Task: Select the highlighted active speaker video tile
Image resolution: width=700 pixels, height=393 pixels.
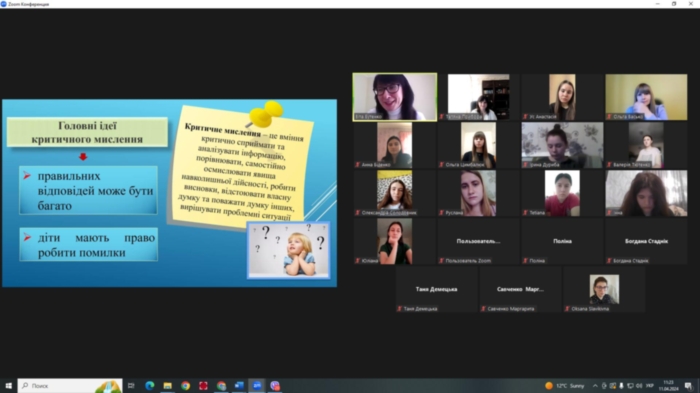Action: tap(395, 97)
